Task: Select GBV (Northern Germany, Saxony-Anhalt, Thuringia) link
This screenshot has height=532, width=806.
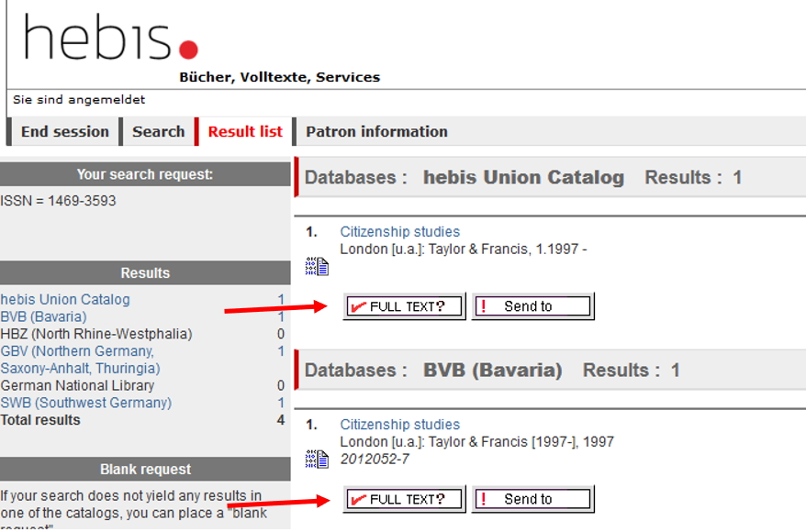Action: (x=80, y=360)
